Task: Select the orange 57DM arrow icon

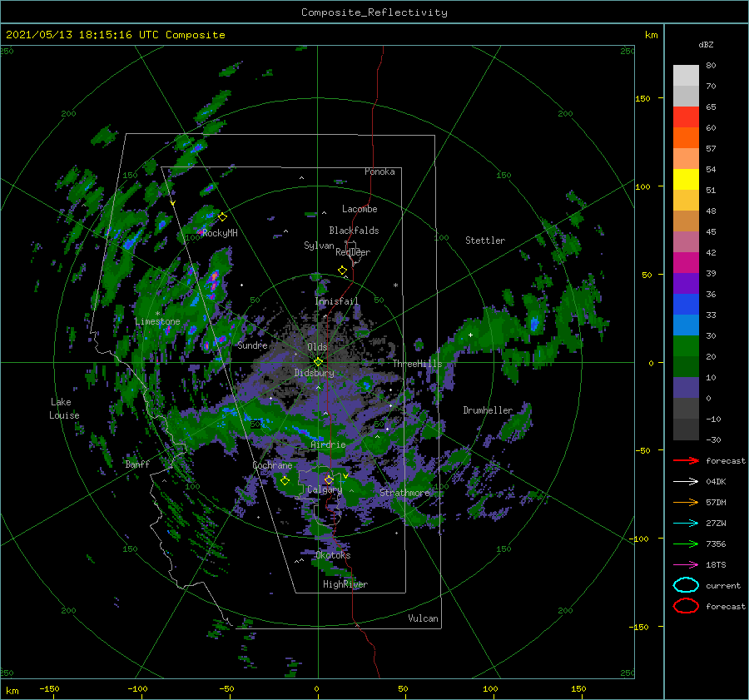Action: coord(686,502)
